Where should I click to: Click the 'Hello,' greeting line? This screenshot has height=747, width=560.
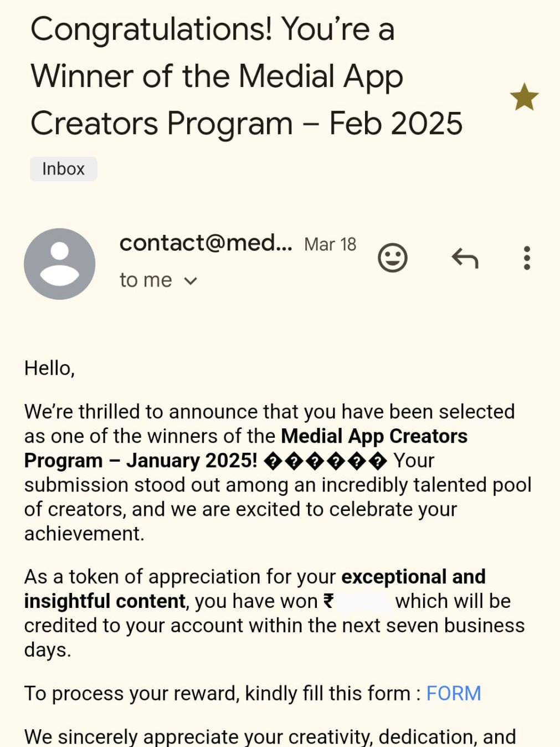49,368
